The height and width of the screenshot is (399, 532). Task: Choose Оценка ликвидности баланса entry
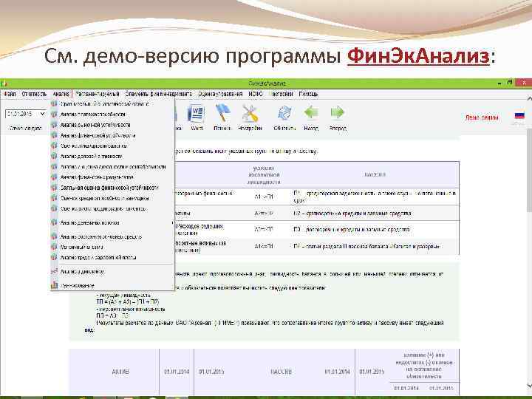point(112,146)
